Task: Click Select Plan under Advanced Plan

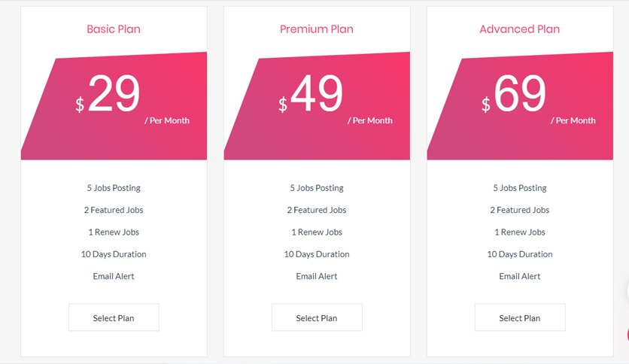Action: pos(519,317)
